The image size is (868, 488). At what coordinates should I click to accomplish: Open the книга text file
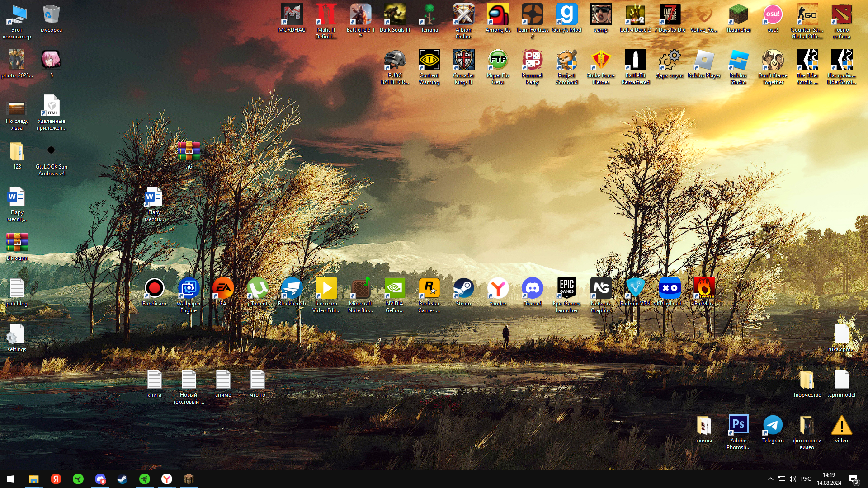coord(154,384)
